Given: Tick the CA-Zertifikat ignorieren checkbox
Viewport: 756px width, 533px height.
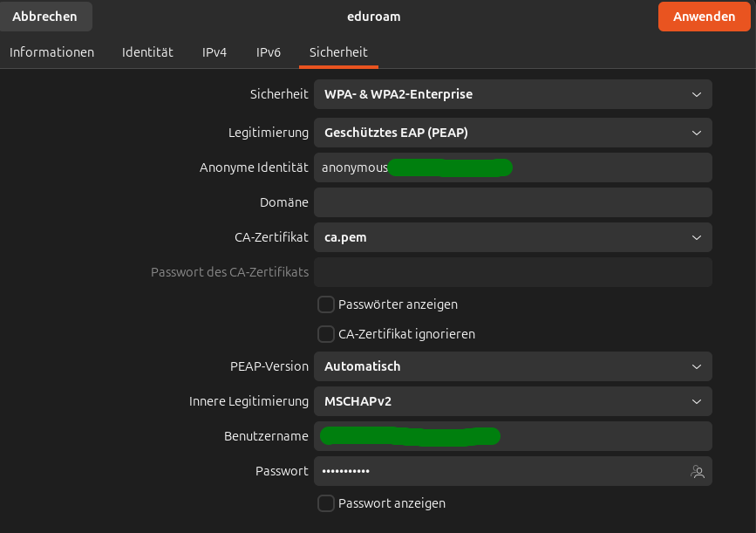Looking at the screenshot, I should click(x=326, y=334).
